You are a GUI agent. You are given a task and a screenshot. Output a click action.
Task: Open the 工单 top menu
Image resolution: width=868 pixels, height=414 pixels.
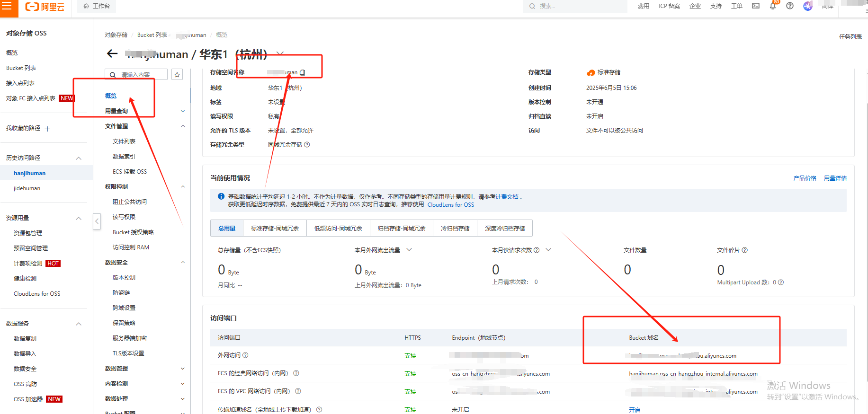coord(736,6)
